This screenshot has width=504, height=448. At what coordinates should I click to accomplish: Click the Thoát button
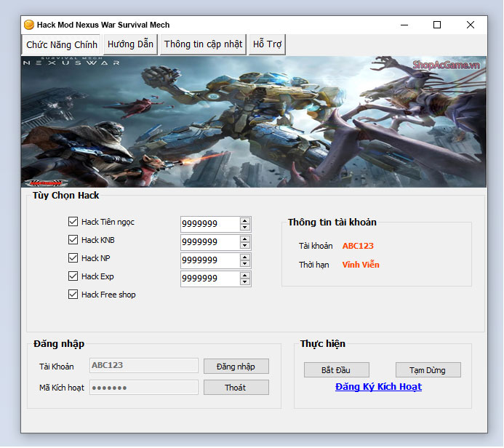pos(236,388)
